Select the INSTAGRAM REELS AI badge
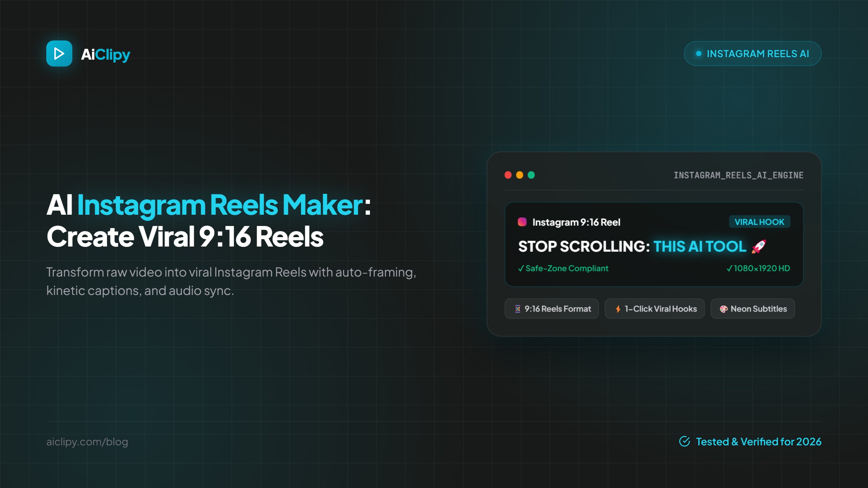 click(753, 53)
